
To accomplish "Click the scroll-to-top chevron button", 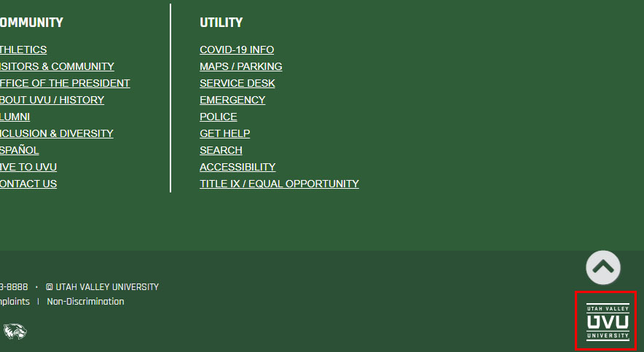I will click(x=603, y=267).
